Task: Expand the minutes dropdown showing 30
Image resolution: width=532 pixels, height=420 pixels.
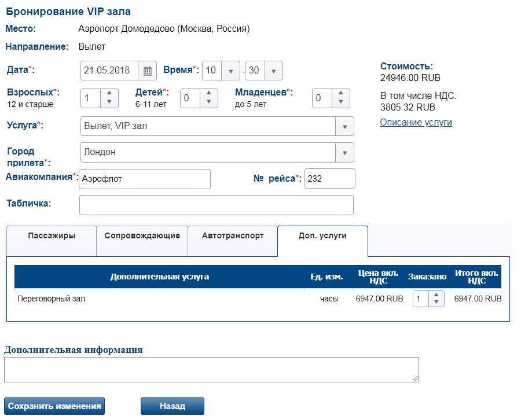Action: [273, 71]
